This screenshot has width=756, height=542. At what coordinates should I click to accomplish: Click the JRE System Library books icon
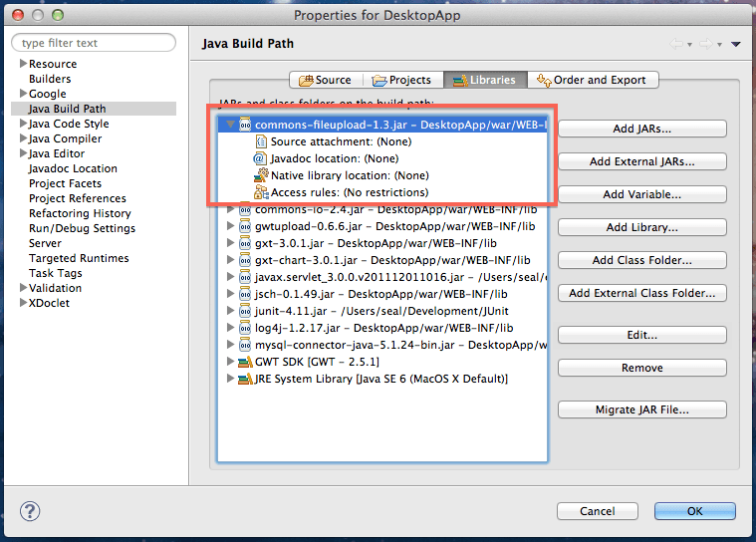pyautogui.click(x=245, y=379)
